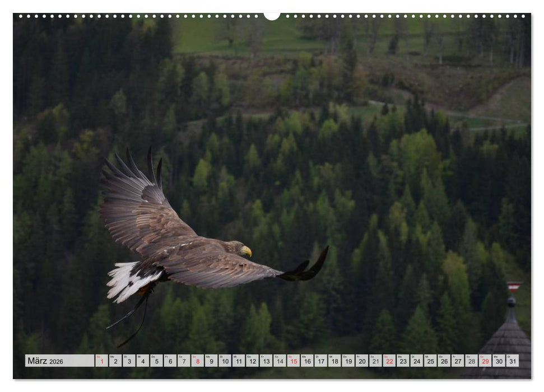Click the date 2 Monday cell
The width and height of the screenshot is (544, 392).
coord(114,362)
